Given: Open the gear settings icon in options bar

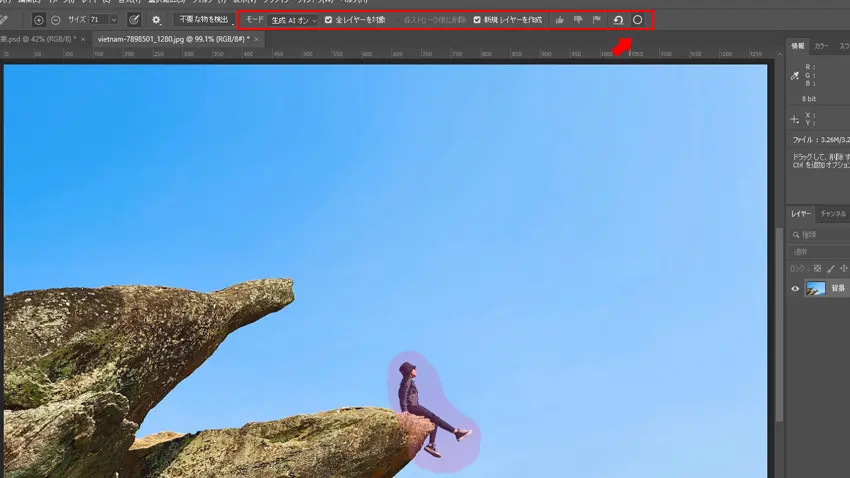Looking at the screenshot, I should (156, 20).
